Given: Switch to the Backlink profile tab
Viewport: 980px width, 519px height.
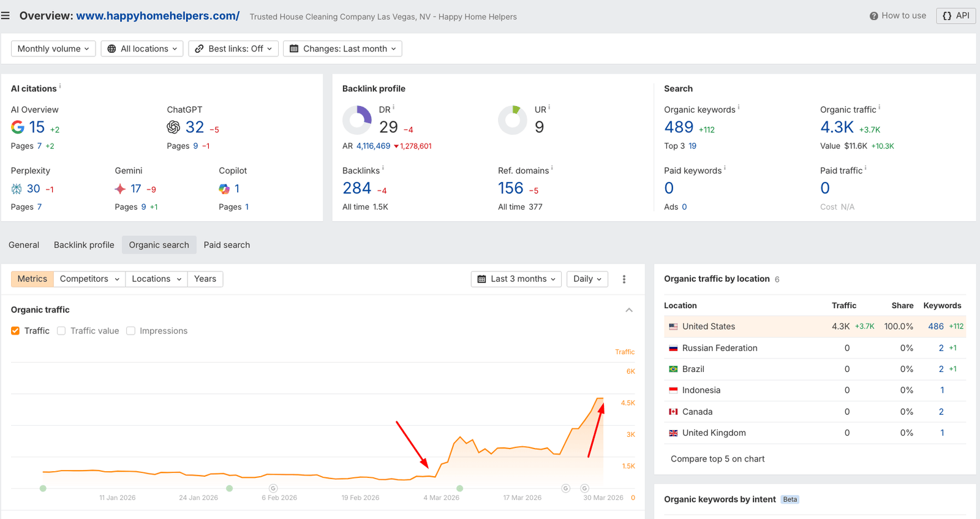Looking at the screenshot, I should [x=84, y=245].
